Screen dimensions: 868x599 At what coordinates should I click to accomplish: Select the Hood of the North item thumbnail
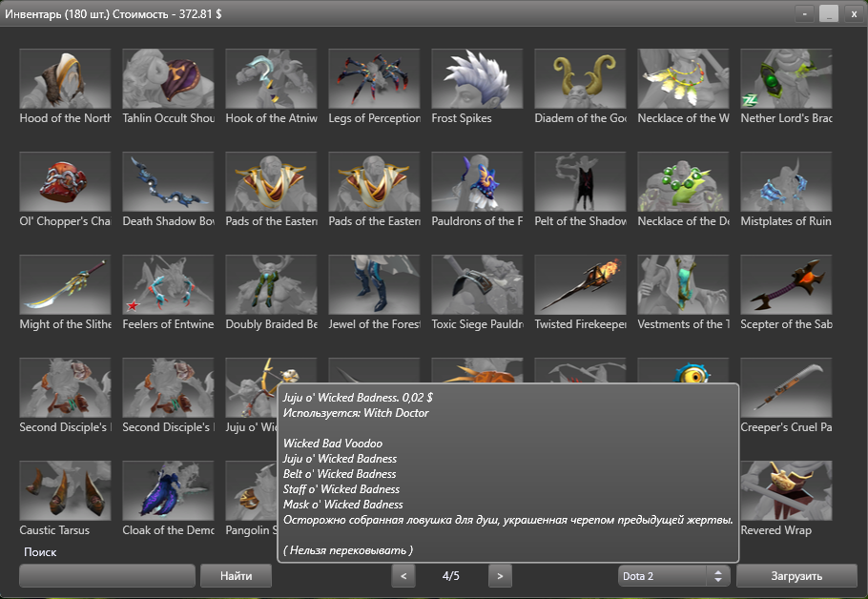pos(65,78)
